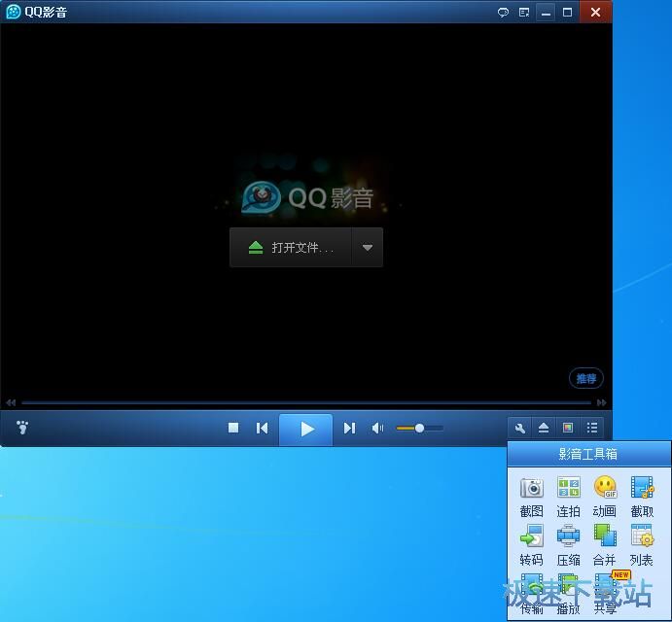
Task: Minimize the QQ影音 window
Action: click(x=546, y=12)
